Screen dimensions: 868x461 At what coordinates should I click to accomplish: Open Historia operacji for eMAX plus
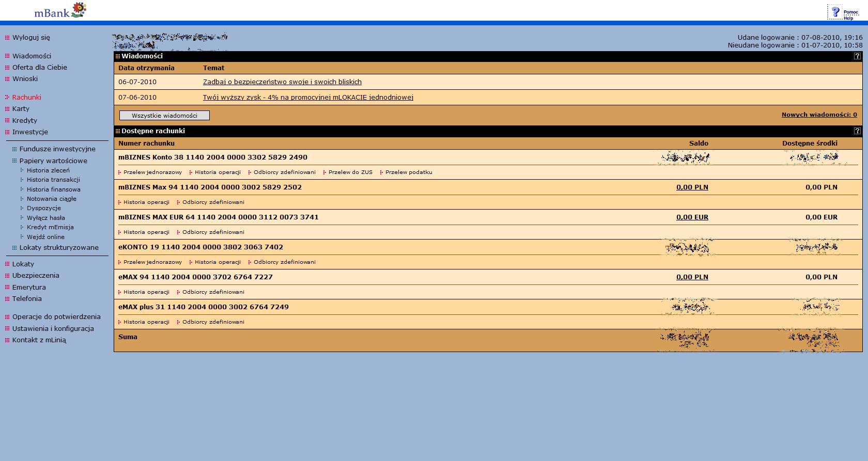[146, 322]
